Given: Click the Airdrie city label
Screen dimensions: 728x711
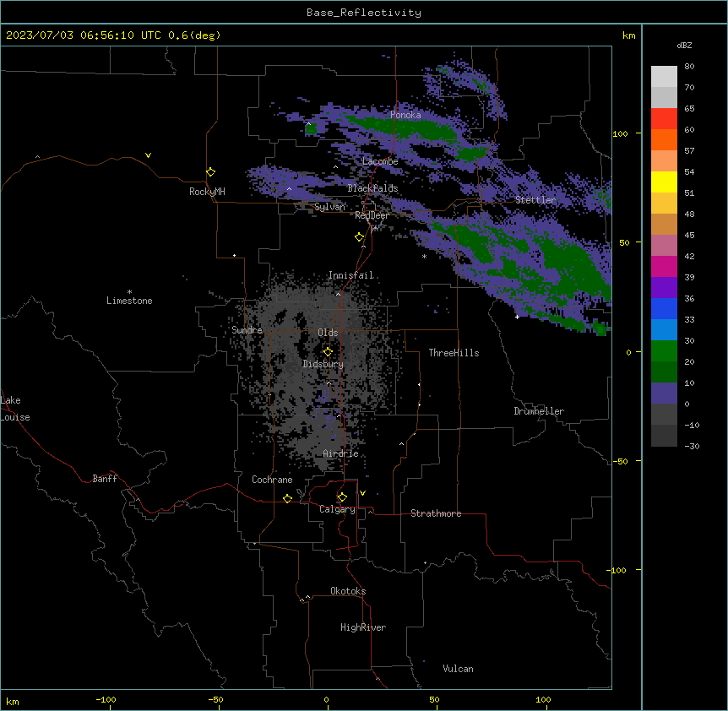Looking at the screenshot, I should click(x=340, y=453).
